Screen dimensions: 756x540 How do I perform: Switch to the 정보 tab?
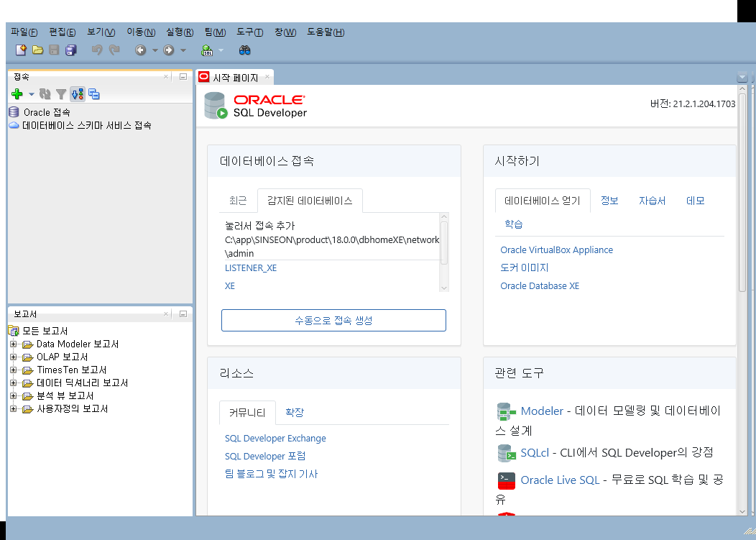(x=609, y=201)
